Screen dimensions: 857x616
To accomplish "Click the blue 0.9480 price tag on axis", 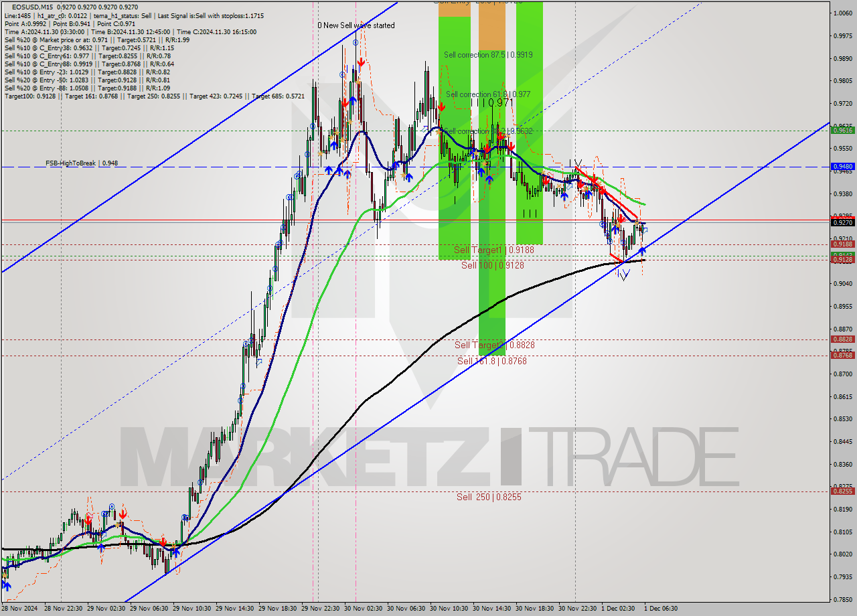I will pos(842,166).
